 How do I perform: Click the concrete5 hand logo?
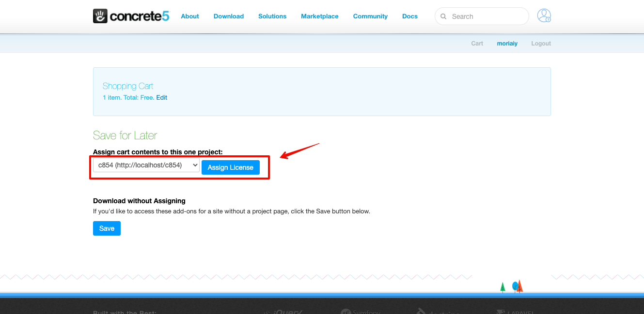click(x=100, y=16)
